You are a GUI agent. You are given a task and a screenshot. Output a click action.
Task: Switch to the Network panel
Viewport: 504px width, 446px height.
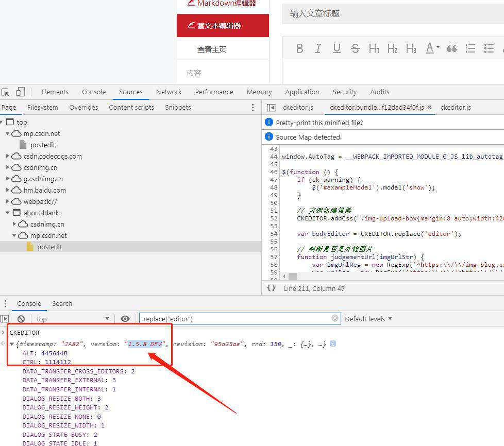169,92
